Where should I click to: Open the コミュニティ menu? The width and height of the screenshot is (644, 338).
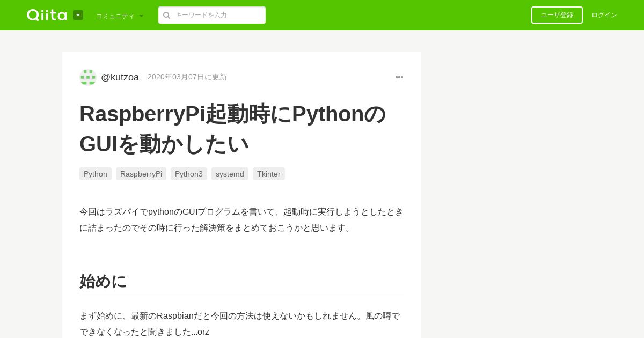120,16
